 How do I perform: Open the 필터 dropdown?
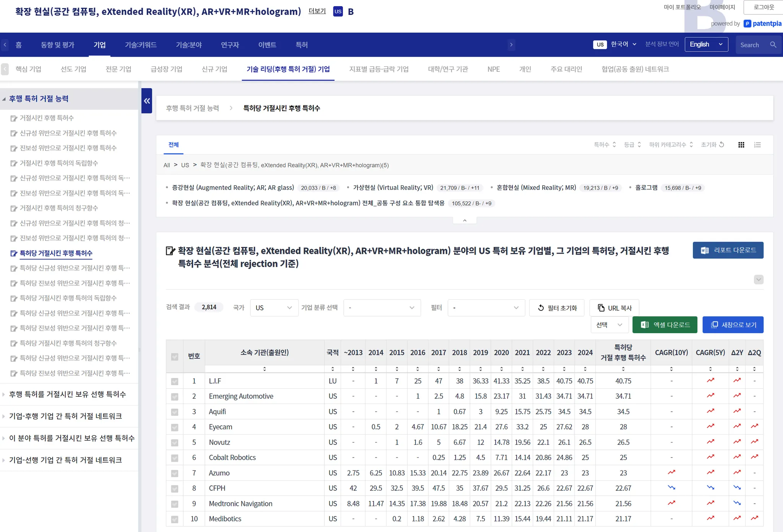tap(486, 308)
